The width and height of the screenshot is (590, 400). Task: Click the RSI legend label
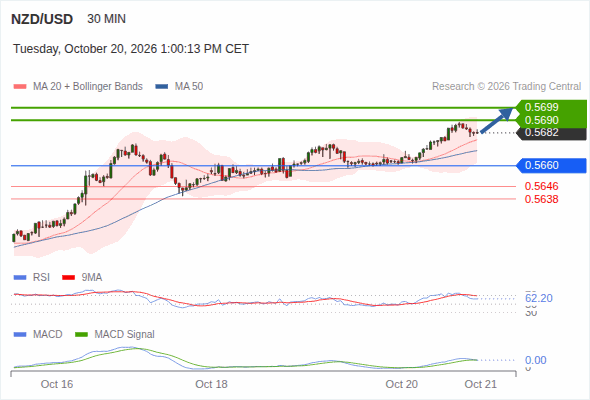41,278
